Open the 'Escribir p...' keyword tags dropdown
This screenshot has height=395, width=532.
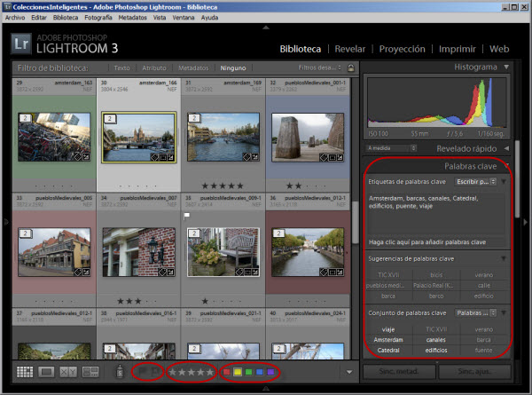tap(475, 182)
